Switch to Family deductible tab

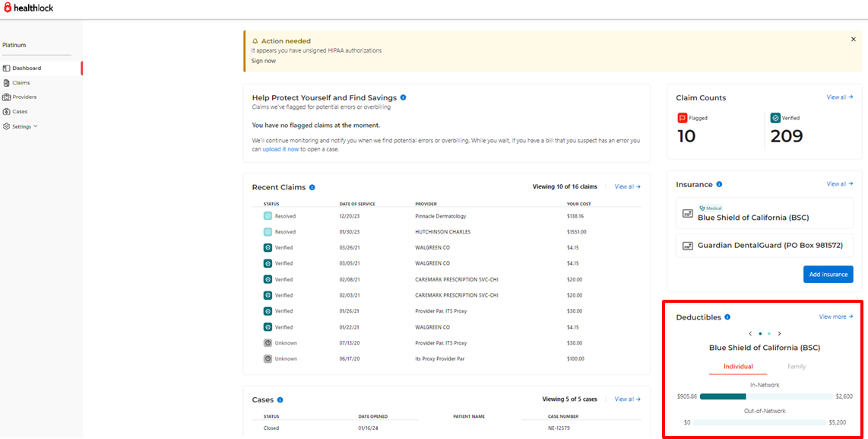[x=797, y=367]
